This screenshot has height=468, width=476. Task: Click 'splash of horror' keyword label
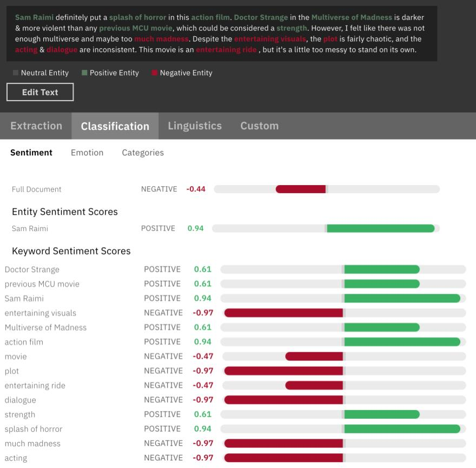coord(34,429)
